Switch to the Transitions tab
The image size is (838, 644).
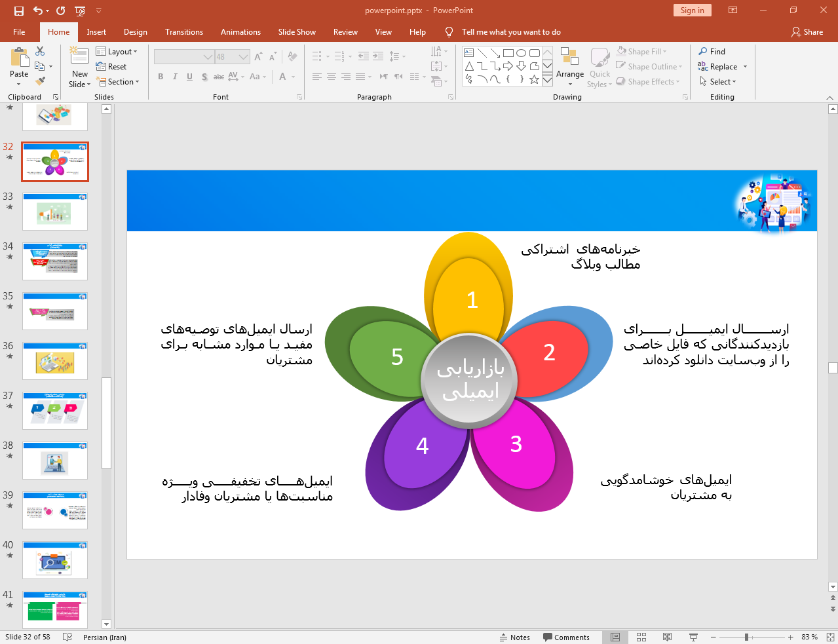coord(184,32)
